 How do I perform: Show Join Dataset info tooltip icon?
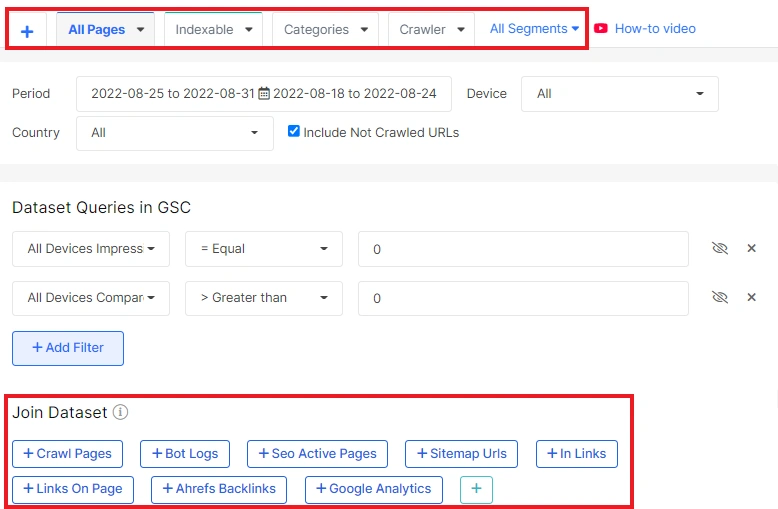point(120,412)
